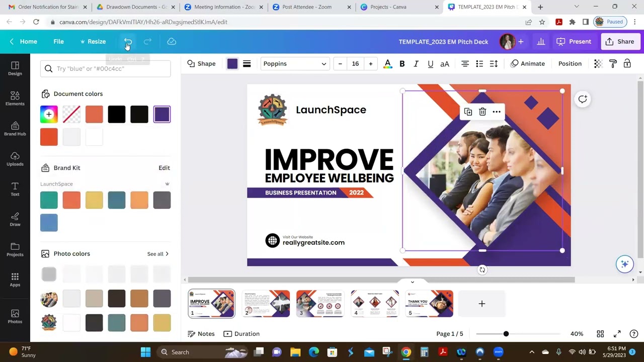
Task: Adjust the zoom slider handle
Action: pyautogui.click(x=506, y=334)
